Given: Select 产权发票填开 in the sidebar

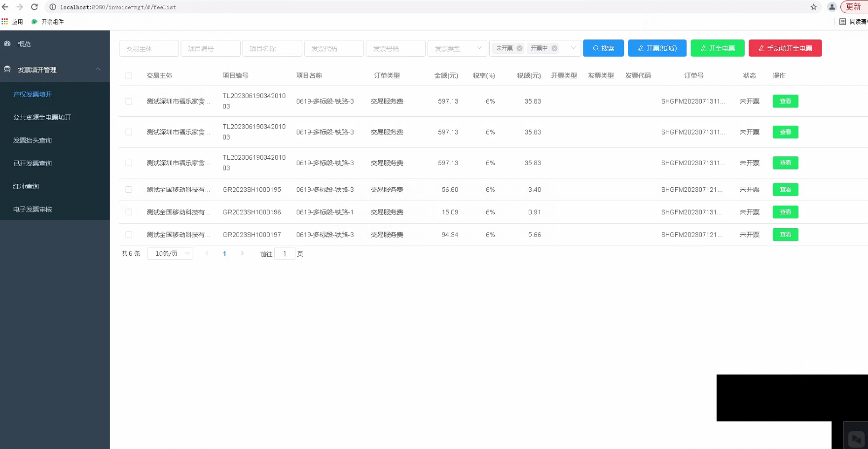Looking at the screenshot, I should [33, 94].
